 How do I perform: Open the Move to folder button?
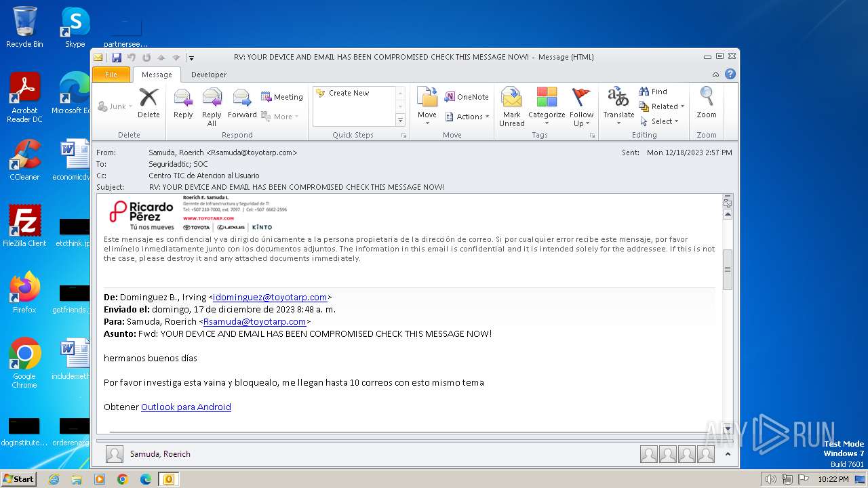click(x=427, y=106)
